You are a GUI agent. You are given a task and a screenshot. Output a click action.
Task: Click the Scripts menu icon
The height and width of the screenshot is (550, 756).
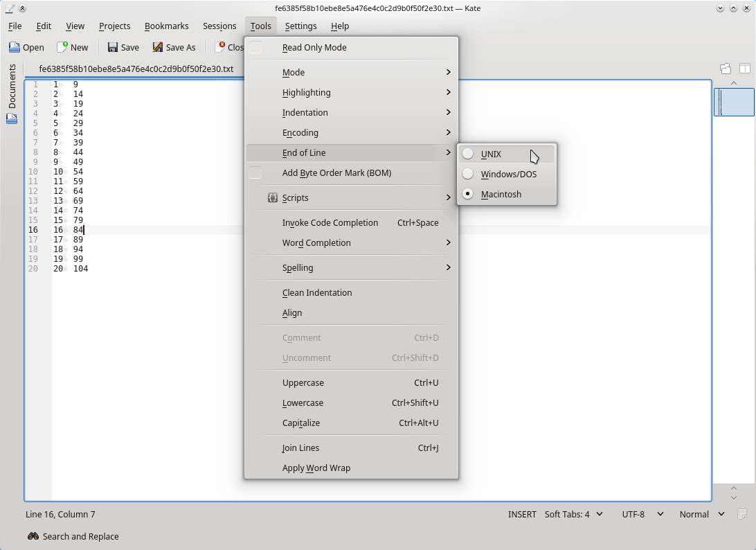tap(272, 198)
